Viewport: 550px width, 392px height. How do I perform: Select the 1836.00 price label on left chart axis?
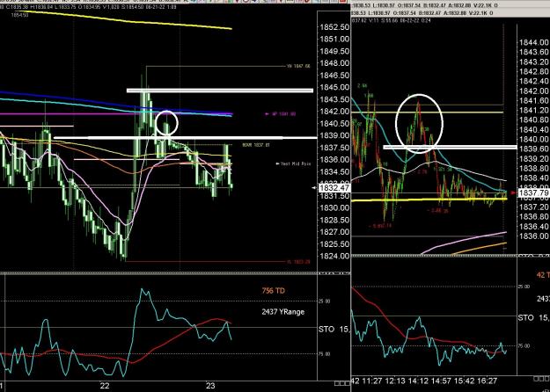pos(334,160)
